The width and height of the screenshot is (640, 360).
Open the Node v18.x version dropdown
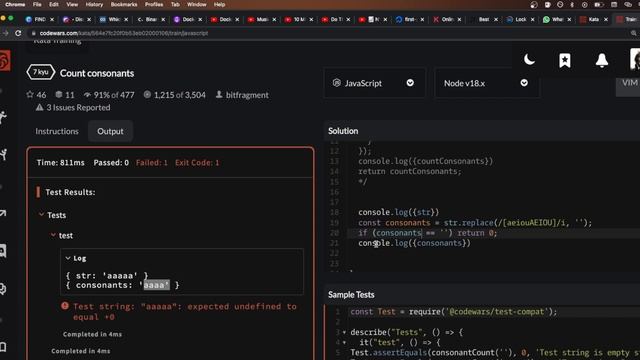click(x=487, y=83)
